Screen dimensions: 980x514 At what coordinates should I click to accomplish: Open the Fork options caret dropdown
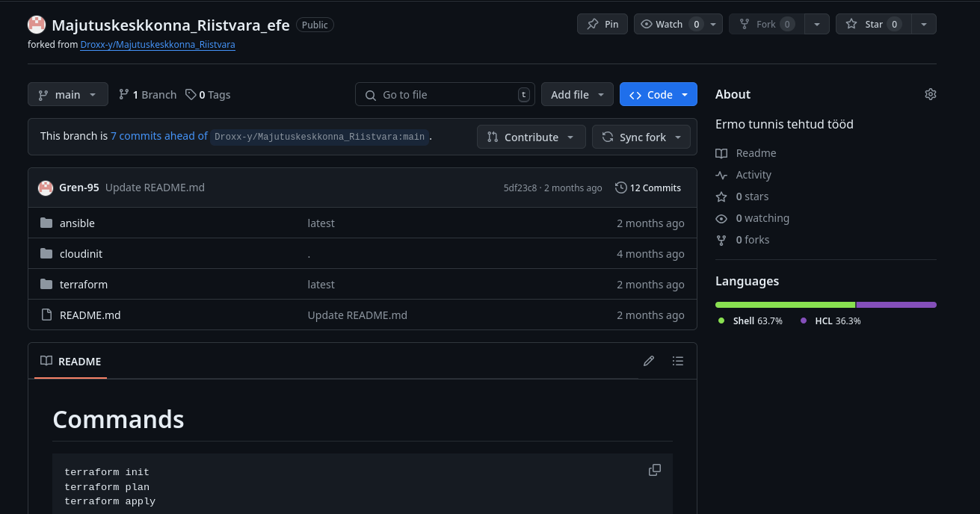coord(817,24)
